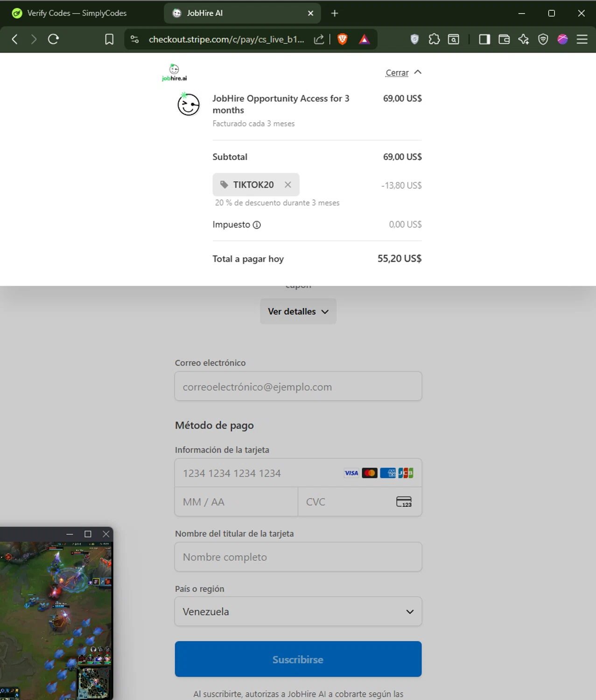Open the Extensions puzzle icon
The width and height of the screenshot is (596, 700).
coord(434,39)
